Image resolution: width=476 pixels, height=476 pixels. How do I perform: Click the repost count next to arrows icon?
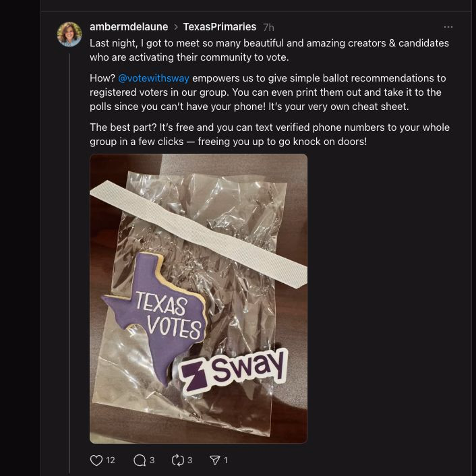[x=189, y=460]
